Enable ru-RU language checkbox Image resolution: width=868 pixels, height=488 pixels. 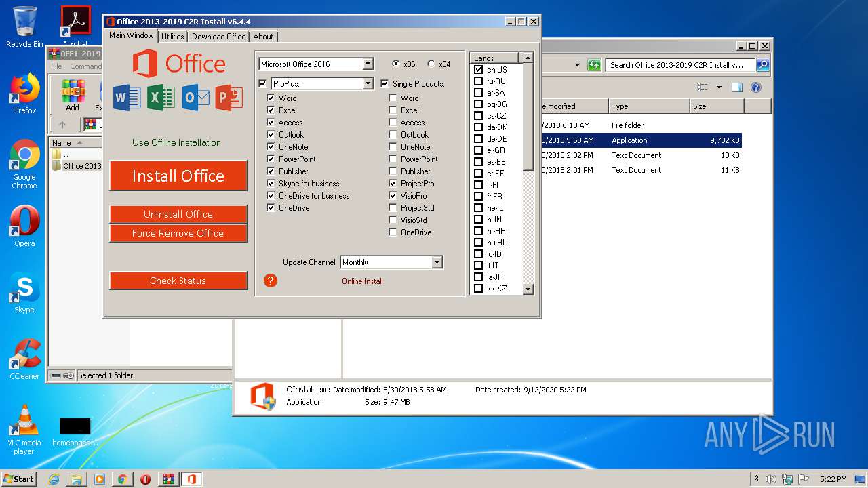(478, 81)
